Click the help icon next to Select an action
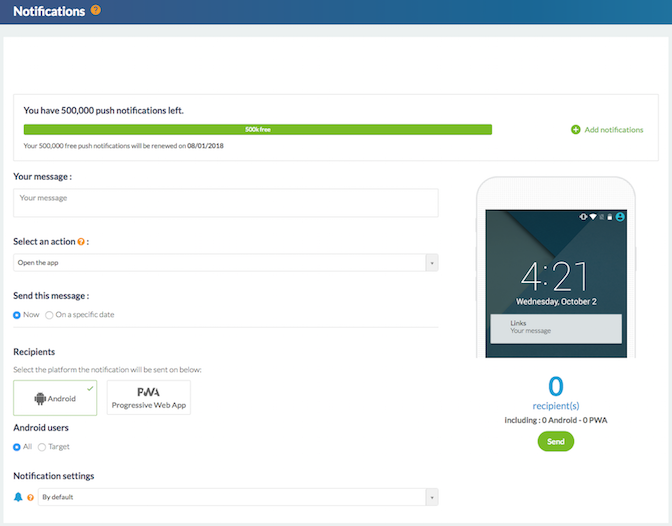 [x=81, y=242]
